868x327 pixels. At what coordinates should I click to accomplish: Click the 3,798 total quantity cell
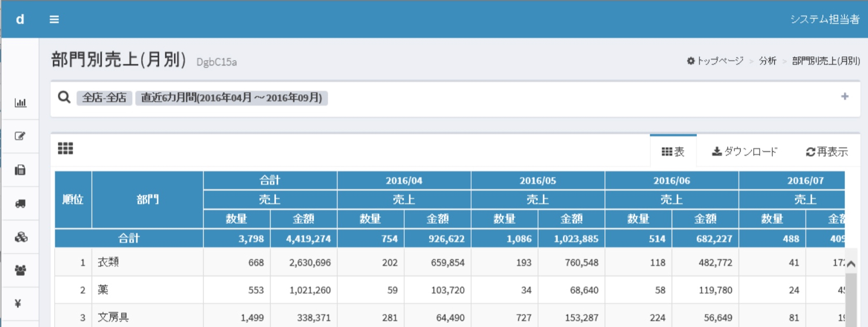tap(237, 239)
